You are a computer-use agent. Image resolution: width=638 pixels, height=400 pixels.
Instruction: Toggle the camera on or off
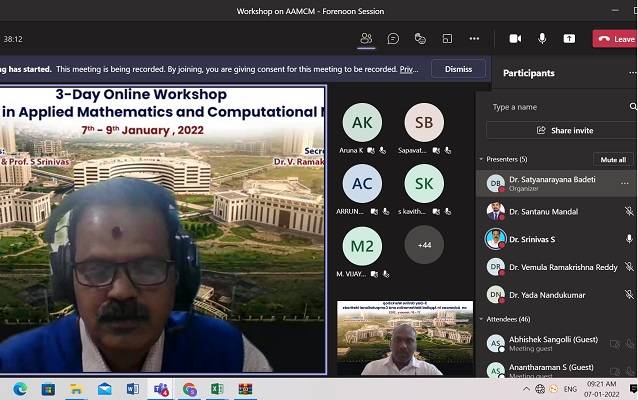tap(515, 38)
